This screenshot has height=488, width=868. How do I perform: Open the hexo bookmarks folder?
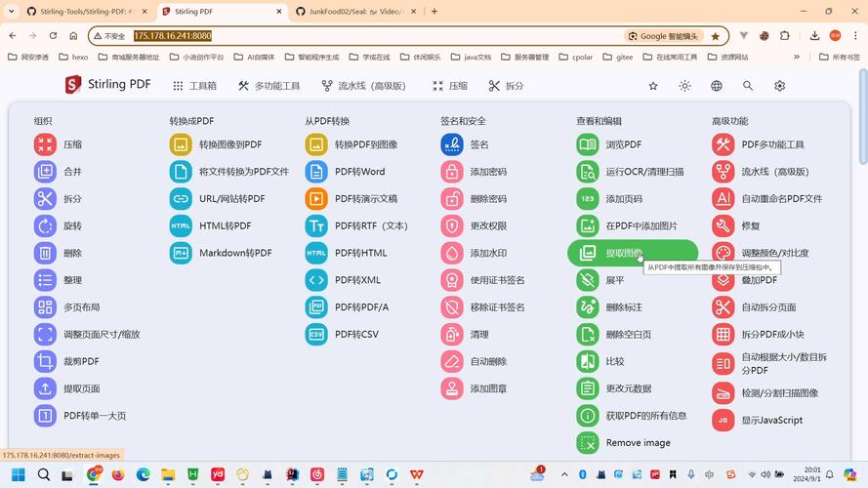[x=73, y=57]
